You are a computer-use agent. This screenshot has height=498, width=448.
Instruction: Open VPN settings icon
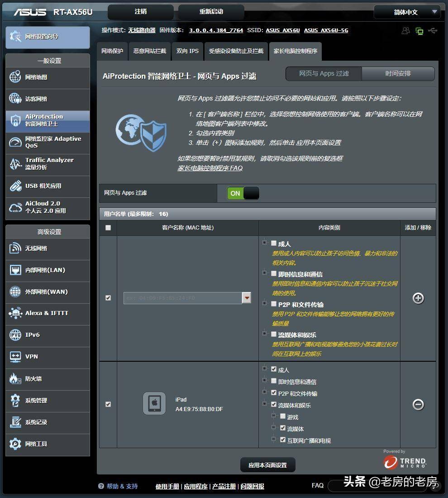(15, 357)
